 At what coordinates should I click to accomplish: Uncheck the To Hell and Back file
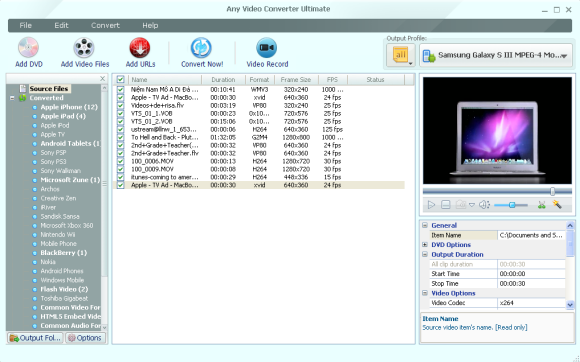coord(120,137)
